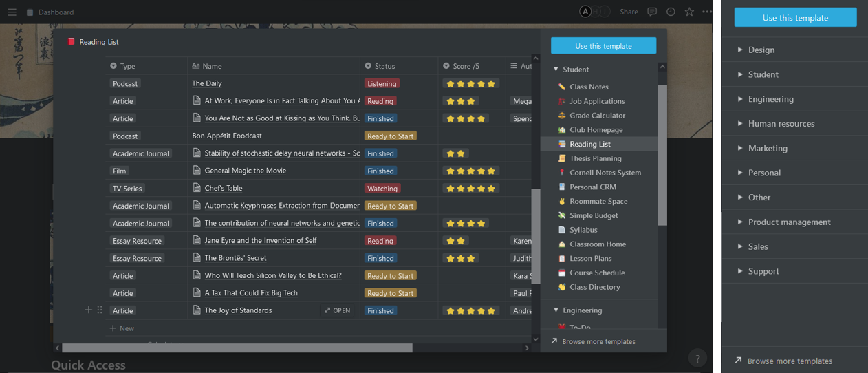
Task: Open Browse more templates in the modal
Action: (x=598, y=341)
